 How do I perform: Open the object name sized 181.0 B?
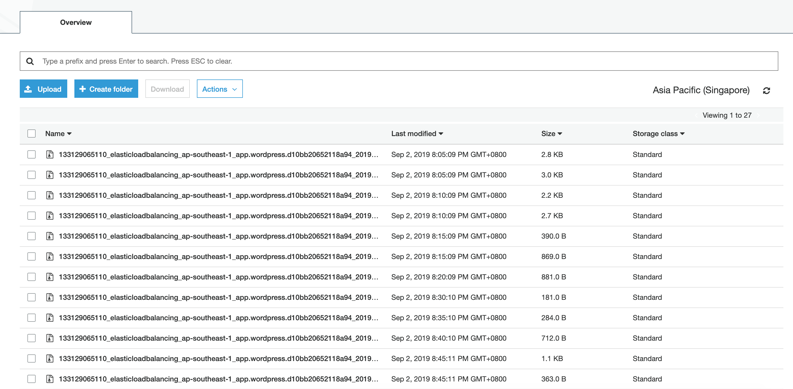pos(218,297)
